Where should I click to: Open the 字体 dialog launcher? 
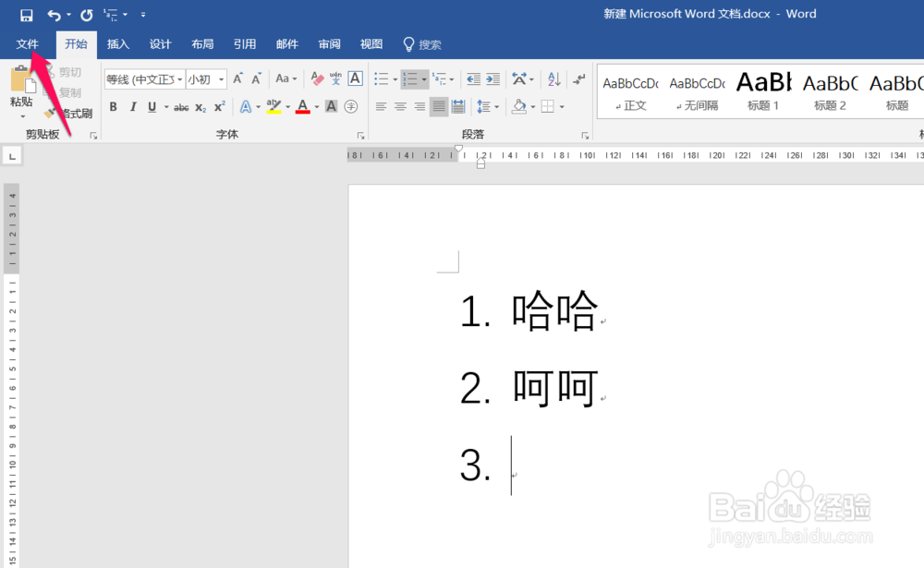[360, 136]
